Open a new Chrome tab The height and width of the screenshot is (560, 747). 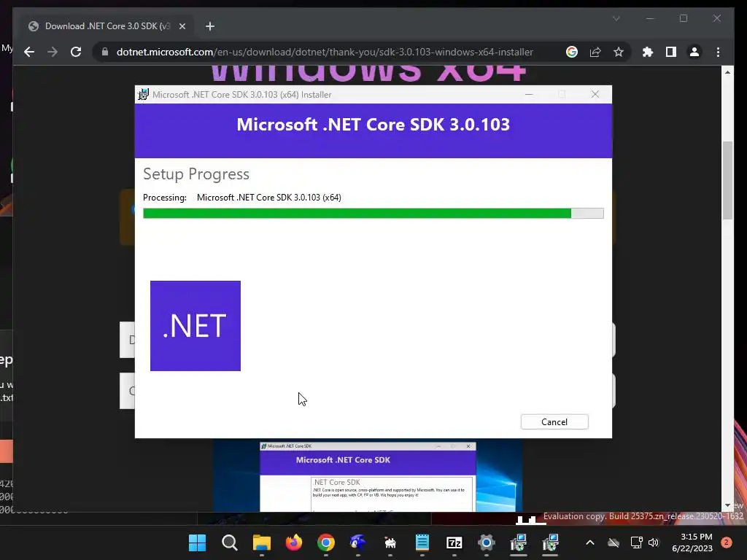210,26
